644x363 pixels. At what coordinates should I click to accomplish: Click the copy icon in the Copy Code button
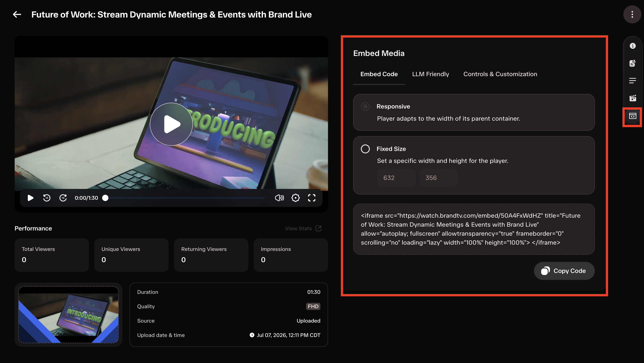click(545, 271)
